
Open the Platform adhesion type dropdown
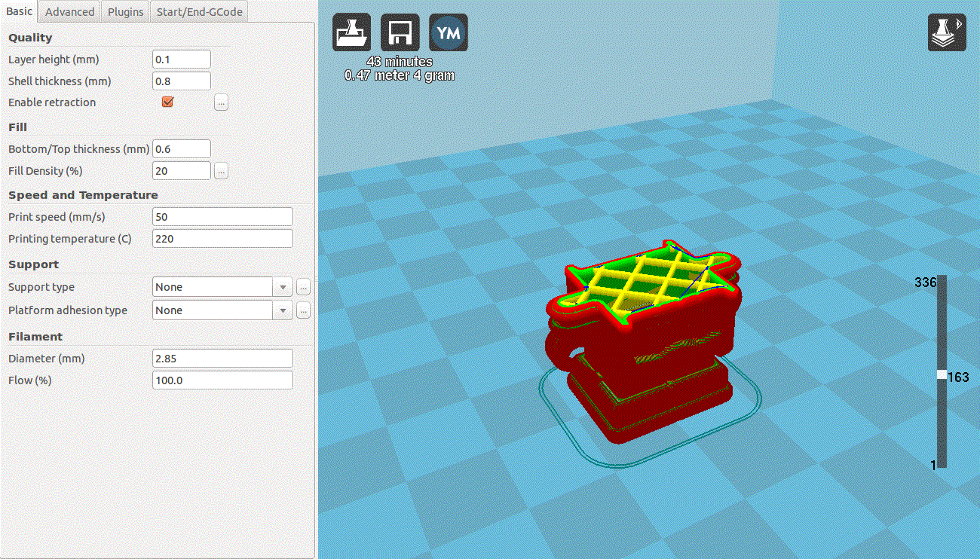[x=282, y=310]
